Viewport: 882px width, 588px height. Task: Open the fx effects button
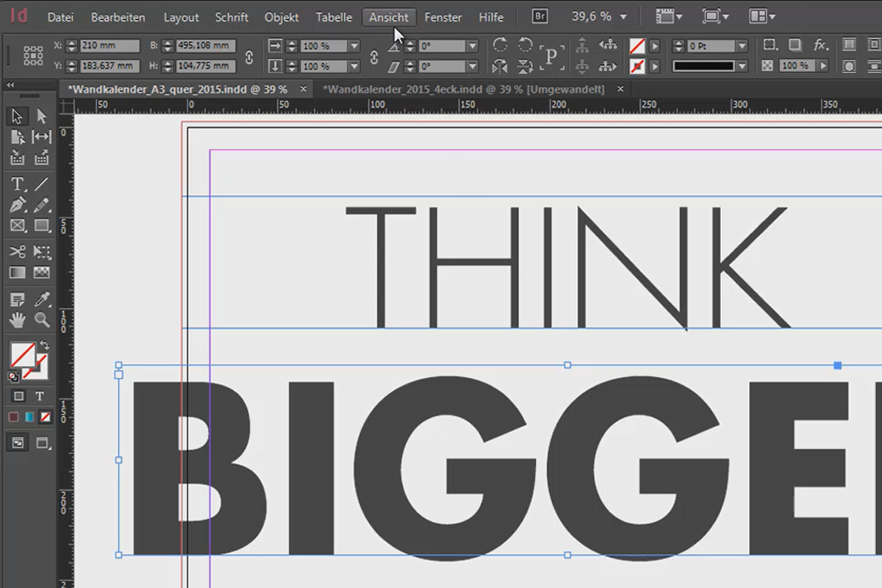(x=820, y=45)
